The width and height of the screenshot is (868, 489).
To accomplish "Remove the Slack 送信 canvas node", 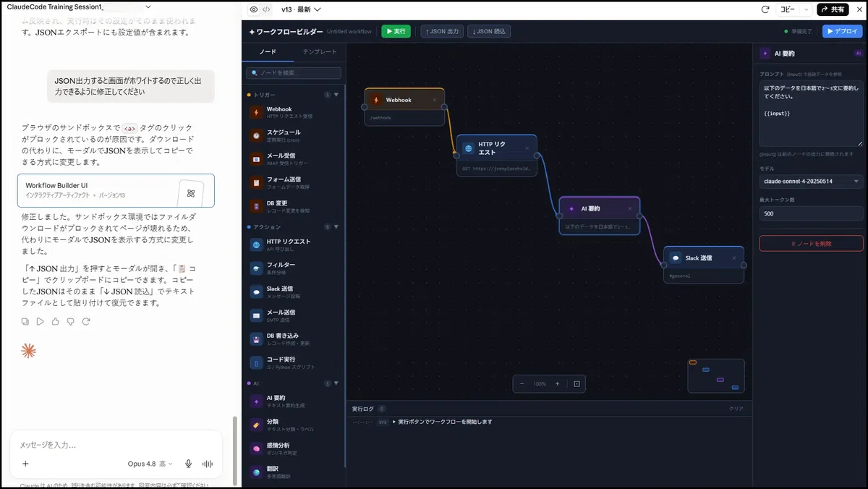I will click(733, 258).
